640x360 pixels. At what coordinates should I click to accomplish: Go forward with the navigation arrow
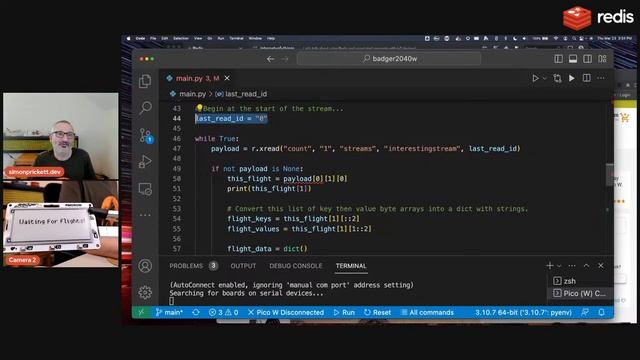pos(285,59)
